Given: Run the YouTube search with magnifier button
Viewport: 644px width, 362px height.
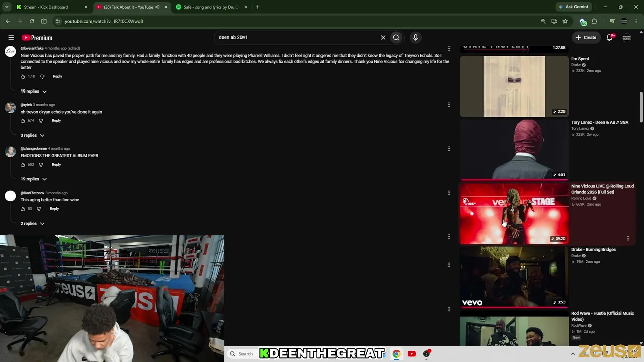Looking at the screenshot, I should coord(396,37).
